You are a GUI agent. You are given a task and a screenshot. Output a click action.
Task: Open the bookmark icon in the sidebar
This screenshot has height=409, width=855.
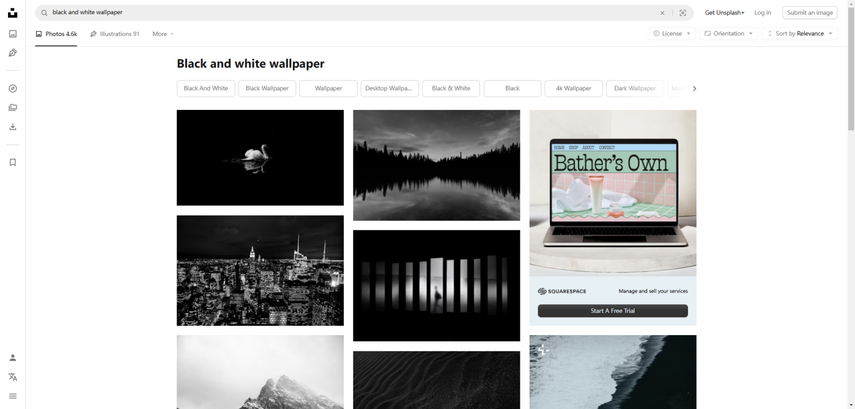(x=13, y=162)
